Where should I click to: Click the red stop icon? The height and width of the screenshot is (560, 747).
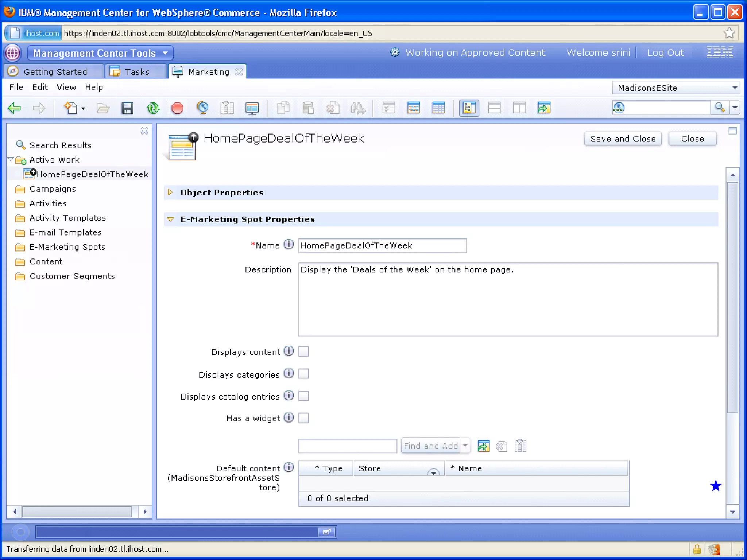[177, 108]
